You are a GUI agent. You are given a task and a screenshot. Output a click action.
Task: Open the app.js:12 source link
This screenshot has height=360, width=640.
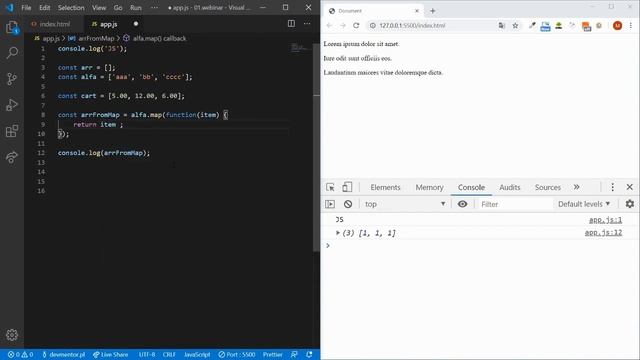click(x=603, y=233)
